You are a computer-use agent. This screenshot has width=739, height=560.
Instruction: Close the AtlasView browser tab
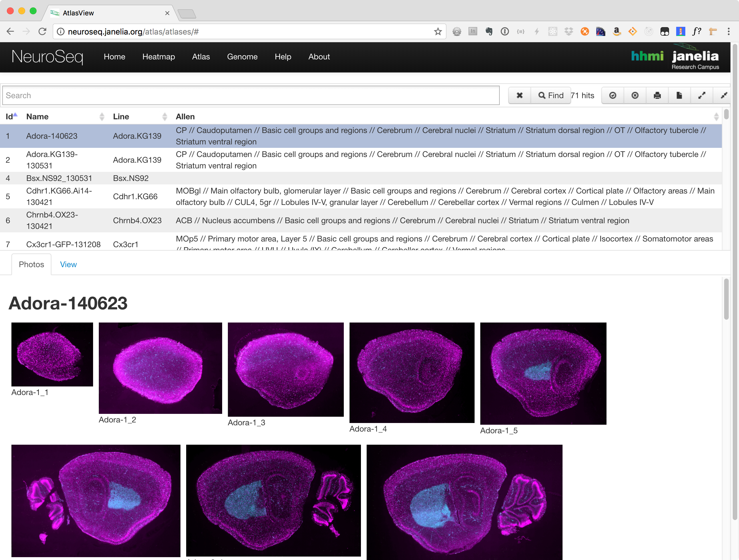pos(167,13)
